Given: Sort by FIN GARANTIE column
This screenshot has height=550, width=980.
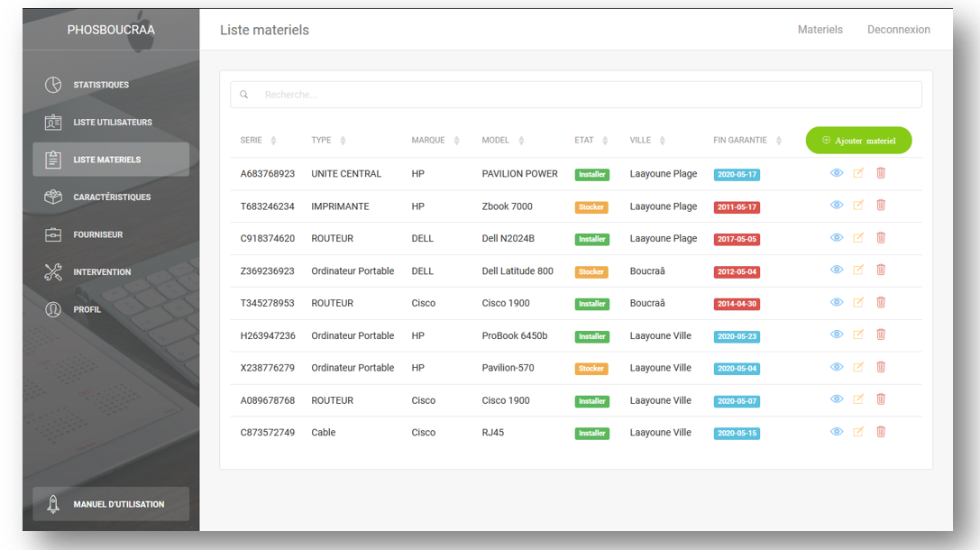Looking at the screenshot, I should point(779,141).
